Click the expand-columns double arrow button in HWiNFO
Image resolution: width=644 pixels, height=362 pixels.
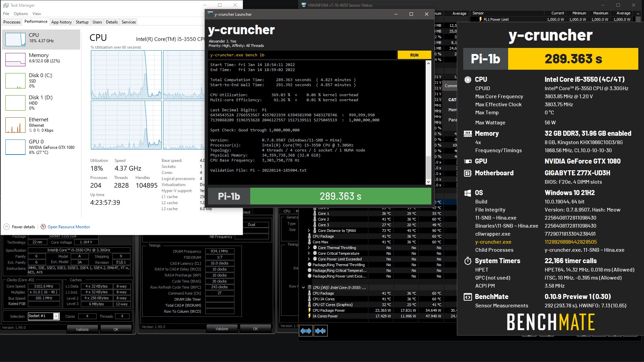point(306,331)
